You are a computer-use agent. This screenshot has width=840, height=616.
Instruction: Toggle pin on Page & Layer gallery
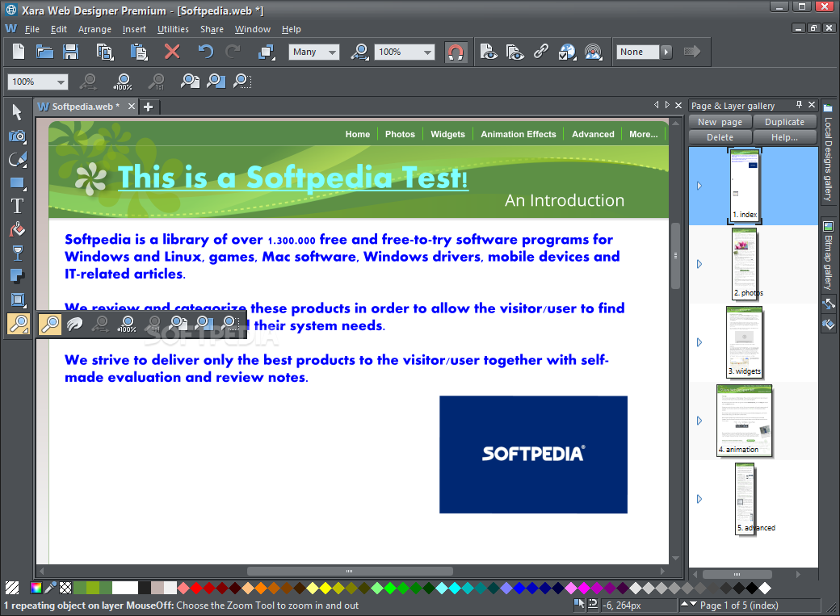pos(799,104)
